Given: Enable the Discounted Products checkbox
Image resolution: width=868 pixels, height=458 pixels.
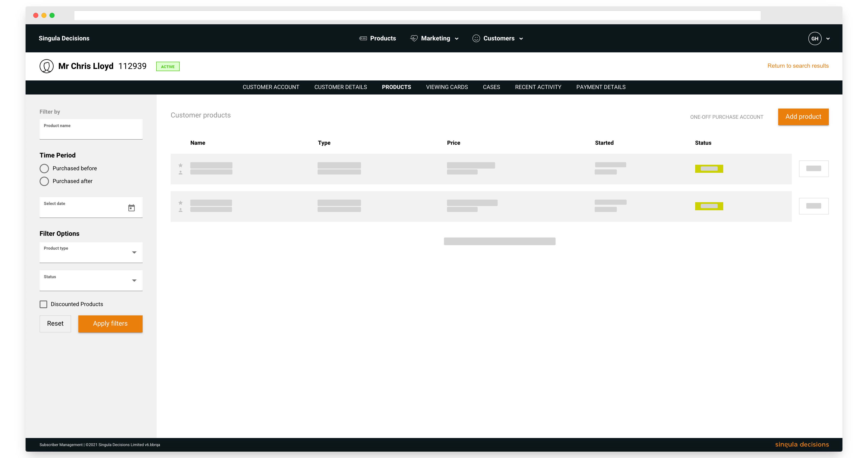Looking at the screenshot, I should click(x=43, y=304).
